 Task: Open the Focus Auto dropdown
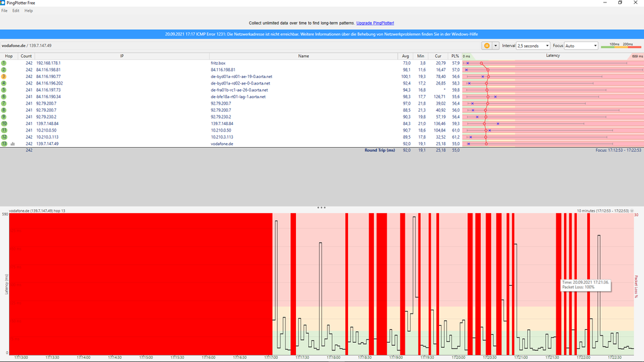click(x=581, y=46)
